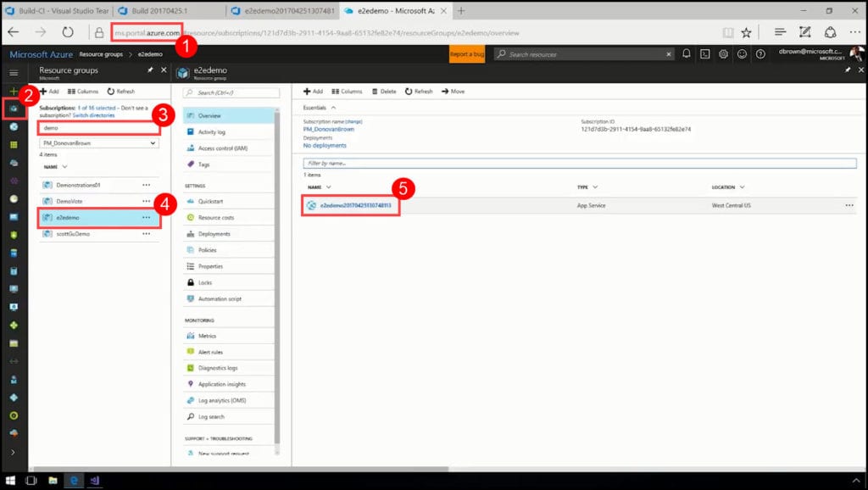Screen dimensions: 868x490
Task: Click the hamburger menu in Azure sidebar
Action: coord(14,73)
